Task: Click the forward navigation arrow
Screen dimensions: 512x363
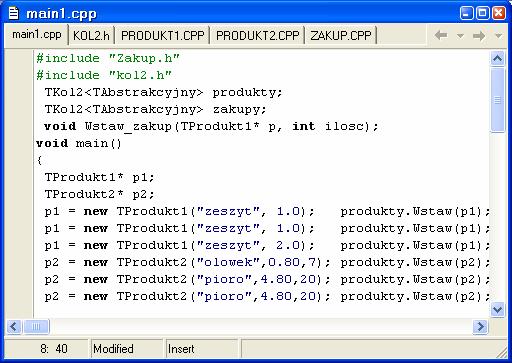Action: [479, 35]
